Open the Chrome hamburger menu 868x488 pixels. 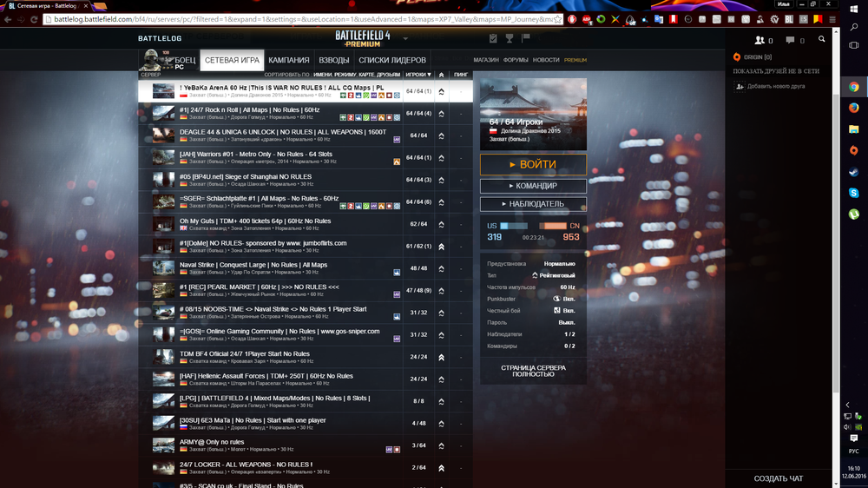(x=832, y=19)
